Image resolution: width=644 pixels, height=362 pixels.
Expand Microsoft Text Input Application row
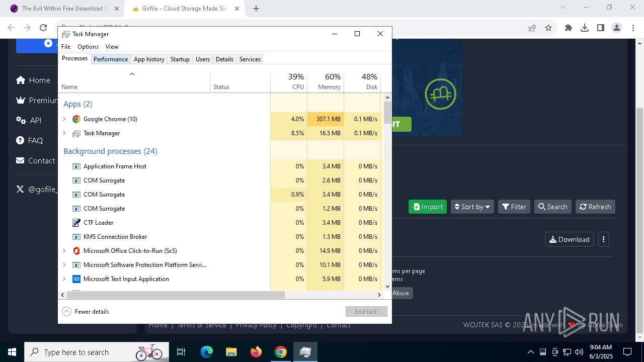(64, 279)
